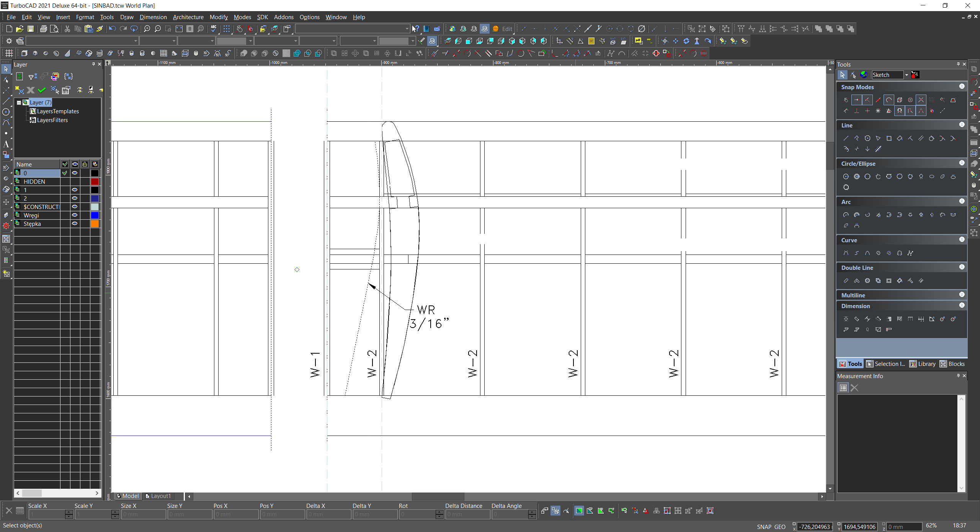Screen dimensions: 980x532
Task: Open the Architecture menu
Action: (x=188, y=17)
